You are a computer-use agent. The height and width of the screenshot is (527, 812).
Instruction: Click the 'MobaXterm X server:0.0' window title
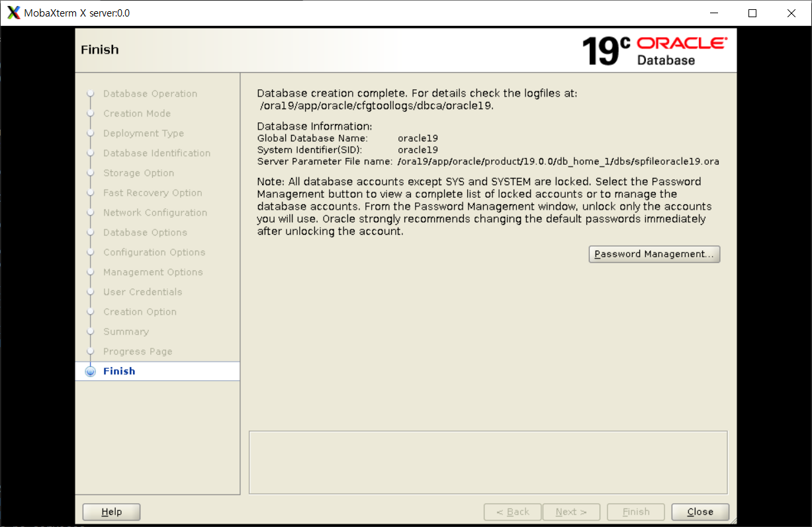tap(77, 13)
